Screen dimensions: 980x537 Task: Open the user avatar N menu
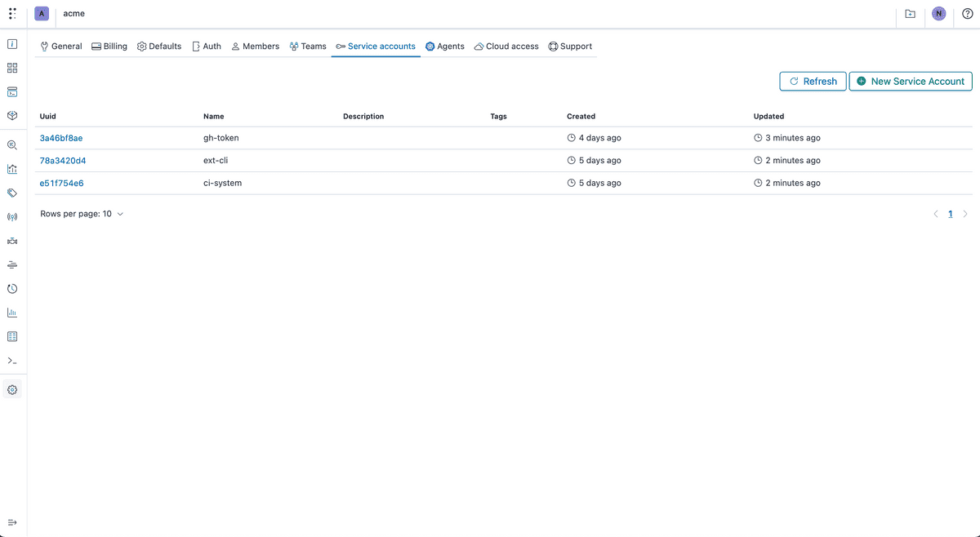click(939, 14)
